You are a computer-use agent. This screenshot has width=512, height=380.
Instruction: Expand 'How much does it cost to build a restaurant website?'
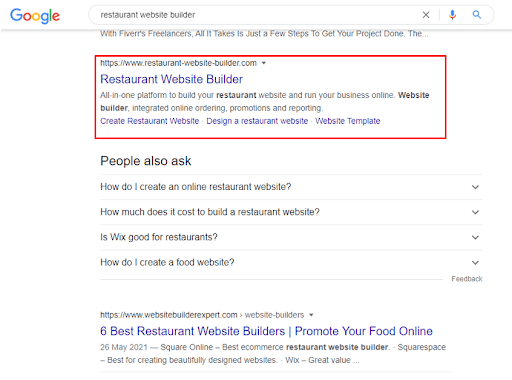click(x=291, y=212)
